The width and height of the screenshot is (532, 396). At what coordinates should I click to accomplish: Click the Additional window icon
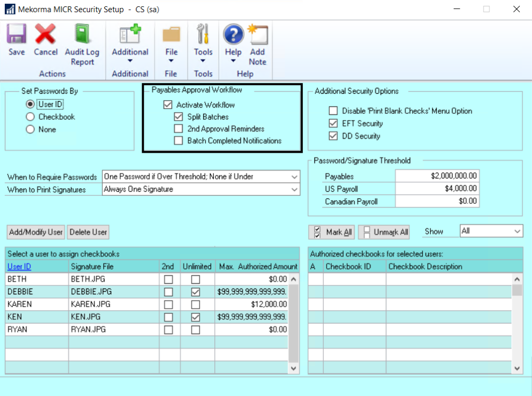click(130, 34)
